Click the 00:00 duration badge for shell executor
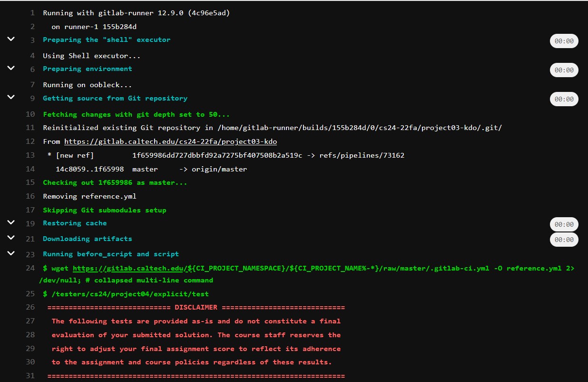Image resolution: width=588 pixels, height=382 pixels. [564, 41]
